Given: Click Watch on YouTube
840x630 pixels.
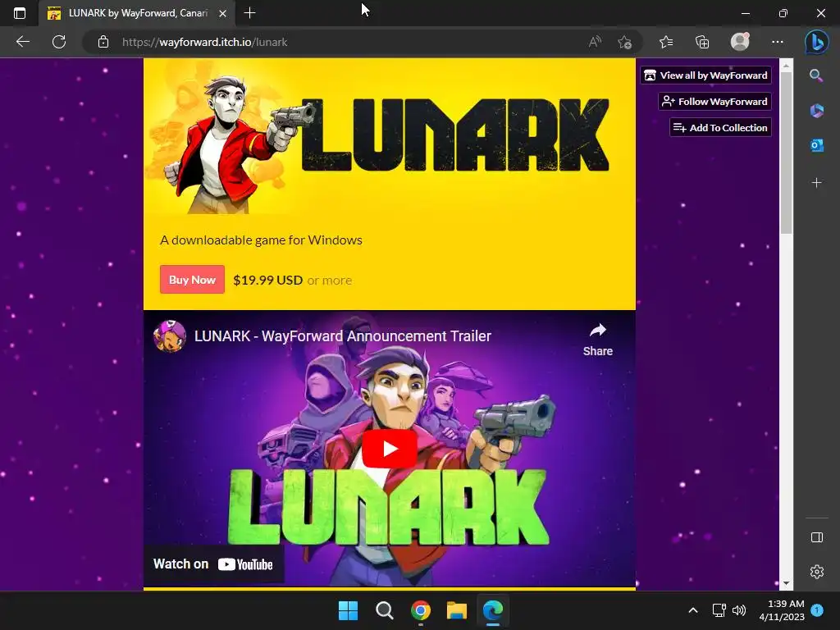Looking at the screenshot, I should click(213, 564).
